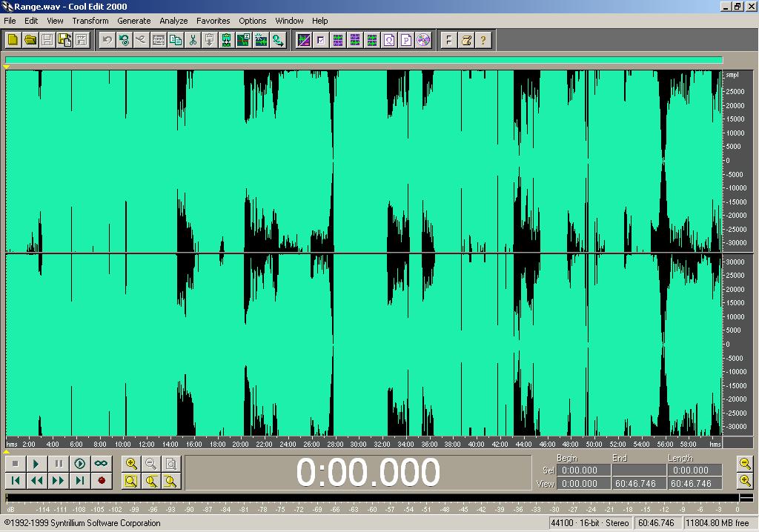Click the Sel Begin time field

[580, 471]
